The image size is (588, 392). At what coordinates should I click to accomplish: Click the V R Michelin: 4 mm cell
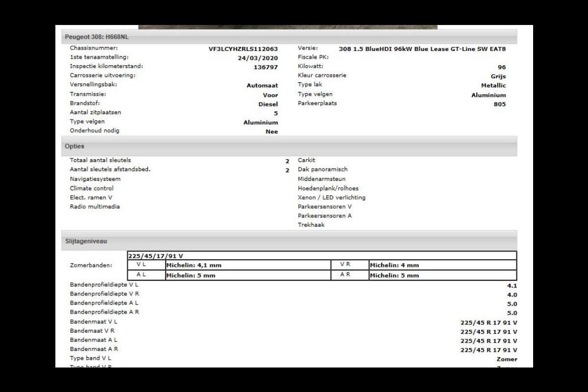442,265
